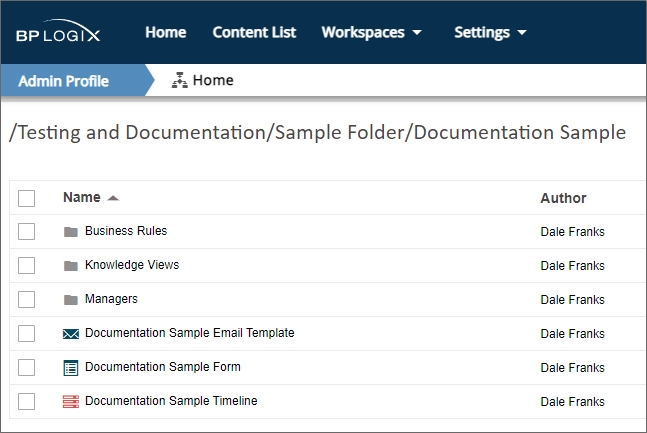
Task: Click the BP Logix logo
Action: point(57,33)
